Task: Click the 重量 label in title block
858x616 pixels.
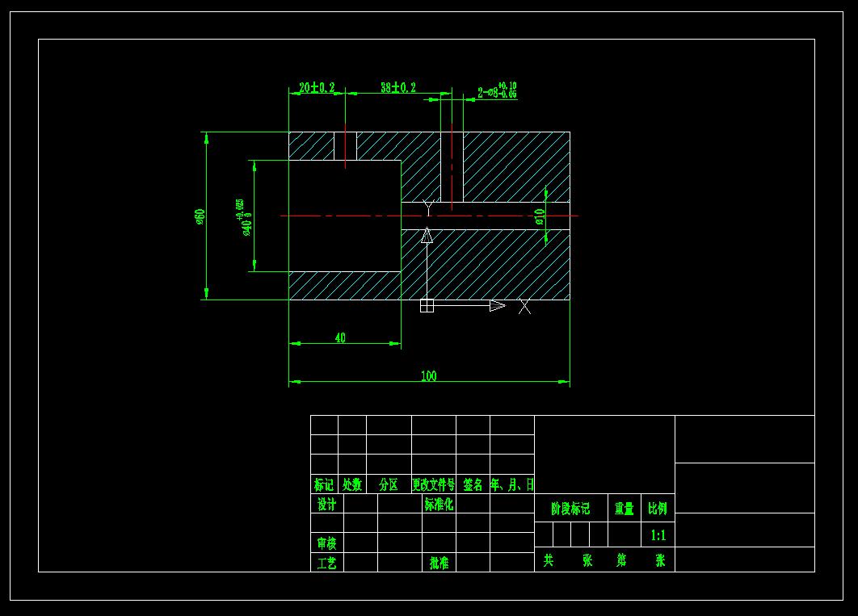Action: click(x=624, y=509)
